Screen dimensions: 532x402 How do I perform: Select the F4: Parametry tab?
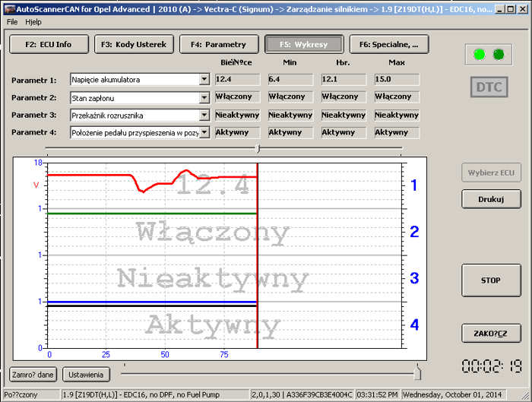[x=220, y=45]
